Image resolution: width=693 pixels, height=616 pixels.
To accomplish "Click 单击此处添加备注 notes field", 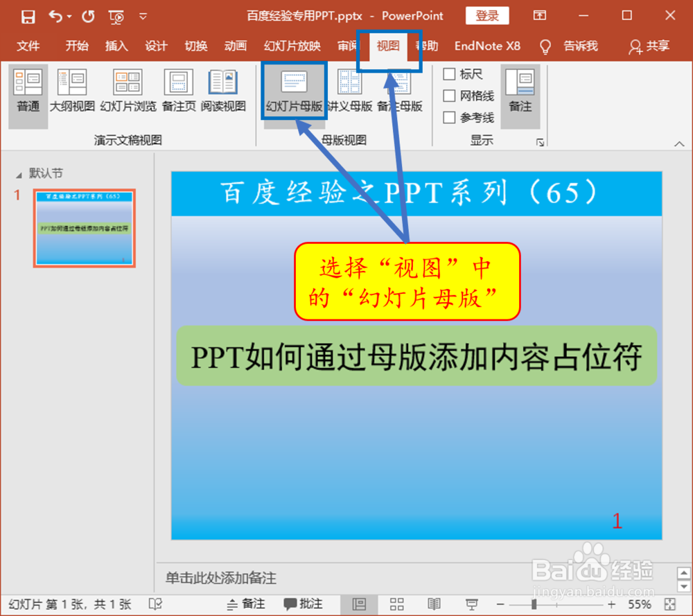I will [221, 578].
